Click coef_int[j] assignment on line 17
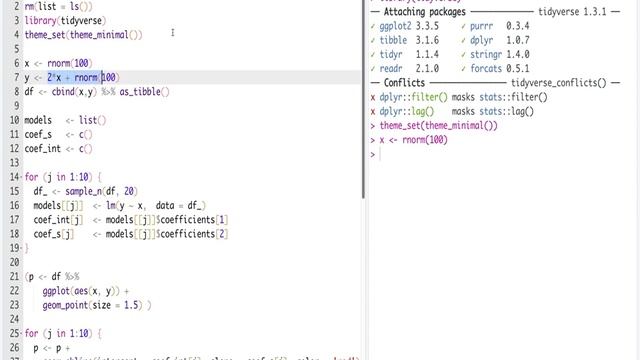This screenshot has width=640, height=360. [x=131, y=220]
